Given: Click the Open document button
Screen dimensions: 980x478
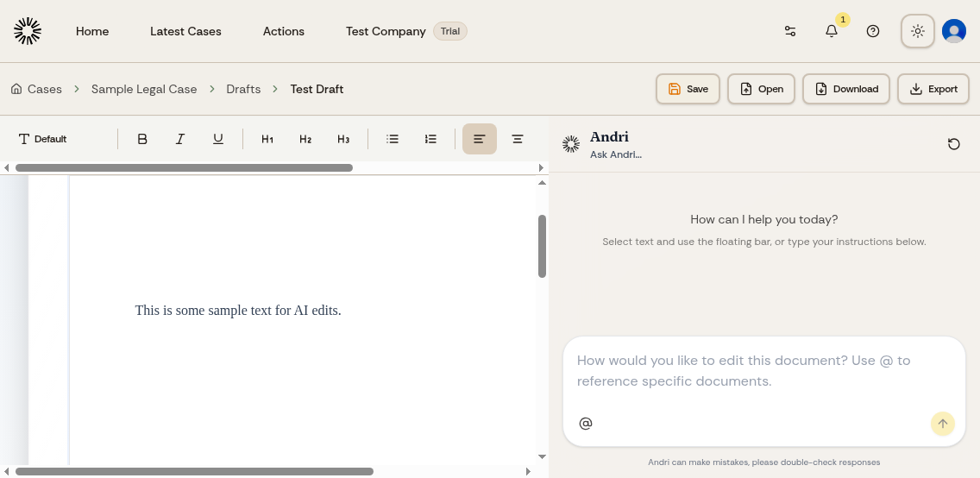Looking at the screenshot, I should 761,89.
